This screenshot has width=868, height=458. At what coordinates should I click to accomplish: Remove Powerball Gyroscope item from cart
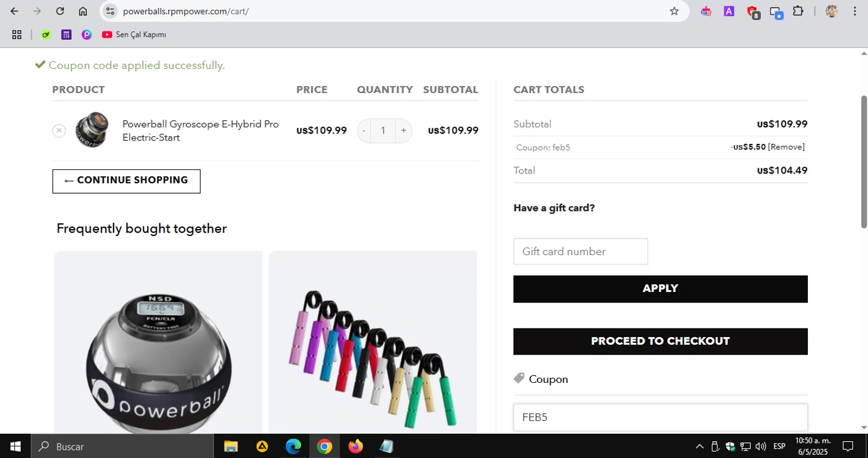(x=59, y=131)
